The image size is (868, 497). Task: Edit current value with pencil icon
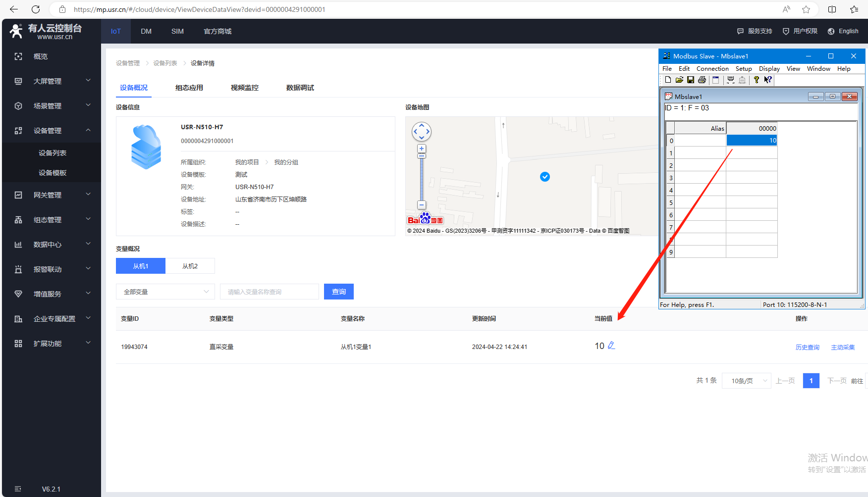(611, 346)
